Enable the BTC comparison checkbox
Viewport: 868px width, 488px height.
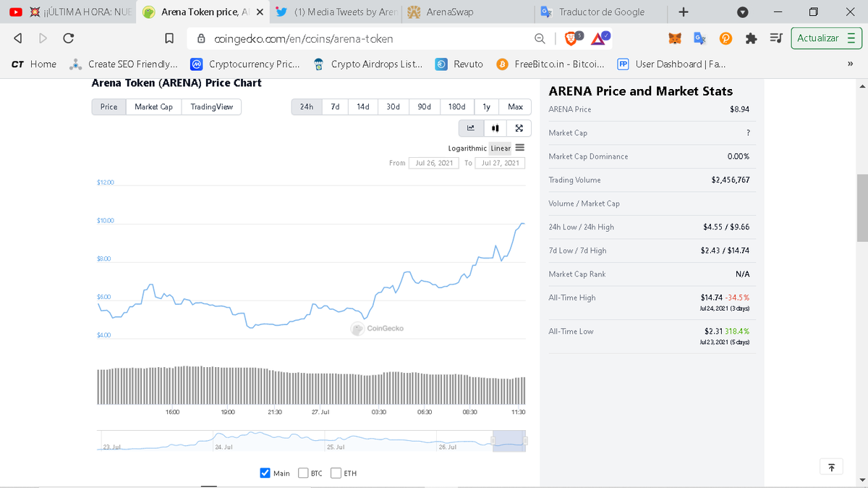pyautogui.click(x=303, y=474)
